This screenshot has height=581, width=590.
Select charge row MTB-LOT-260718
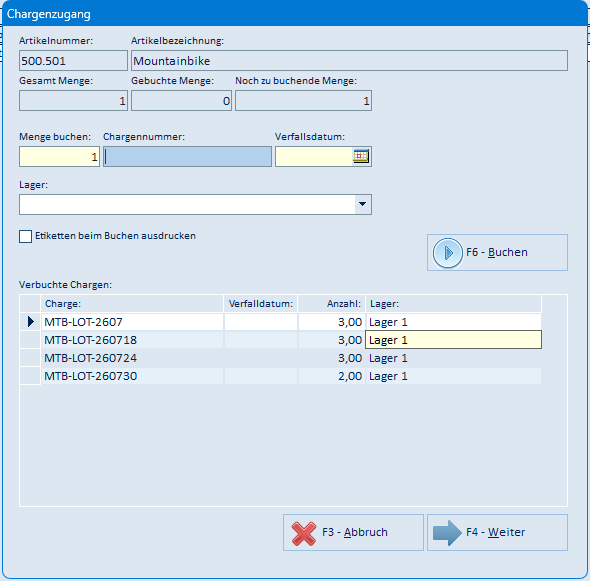pyautogui.click(x=280, y=340)
